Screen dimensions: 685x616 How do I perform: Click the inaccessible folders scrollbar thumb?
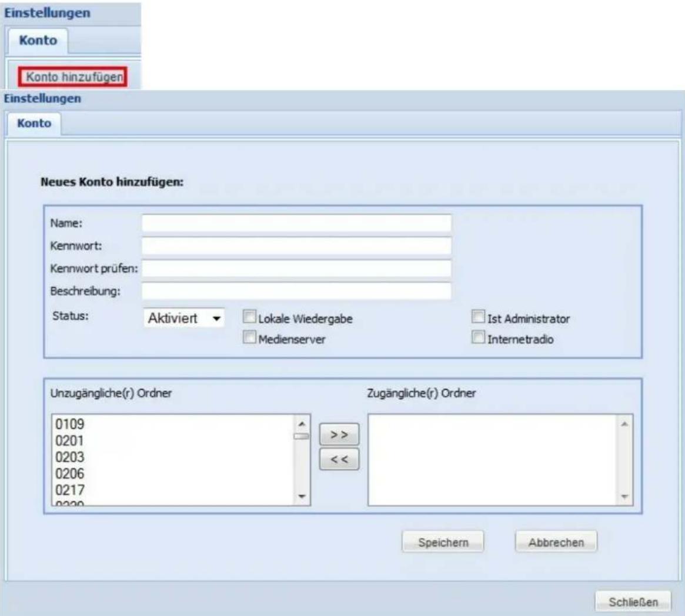[x=302, y=436]
